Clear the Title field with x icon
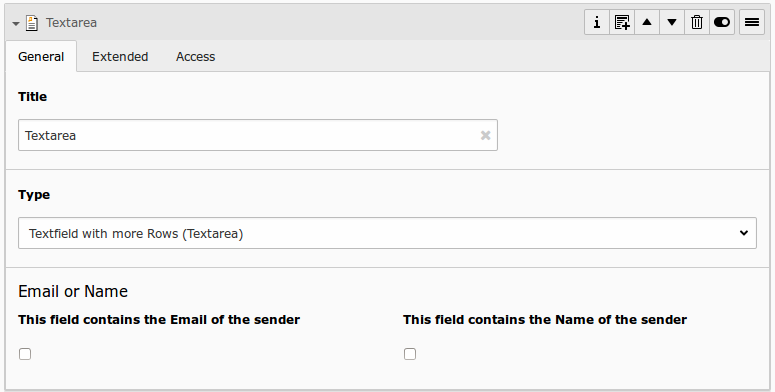Viewport: 775px width, 392px height. (x=485, y=135)
